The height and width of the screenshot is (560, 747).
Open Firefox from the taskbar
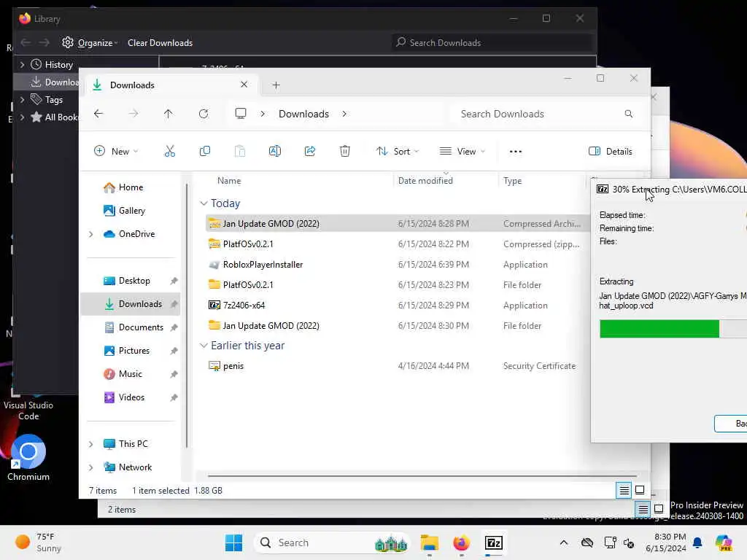[461, 542]
